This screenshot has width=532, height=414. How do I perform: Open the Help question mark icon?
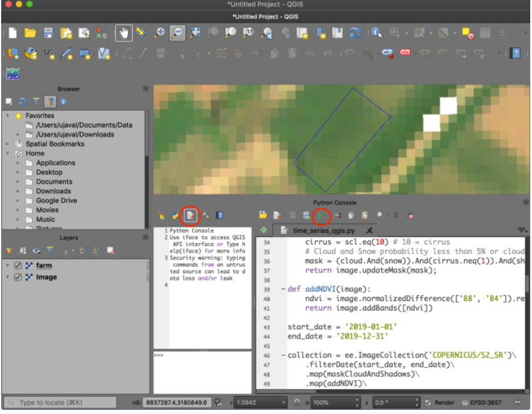(516, 54)
